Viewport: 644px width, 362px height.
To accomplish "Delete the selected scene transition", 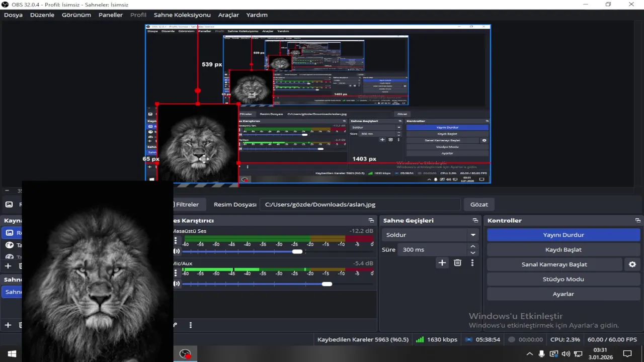I will click(457, 262).
